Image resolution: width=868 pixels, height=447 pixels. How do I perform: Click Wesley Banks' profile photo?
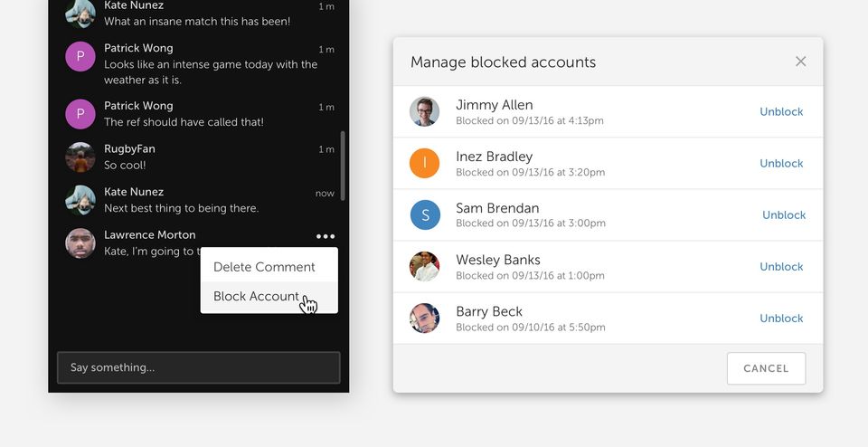(424, 267)
